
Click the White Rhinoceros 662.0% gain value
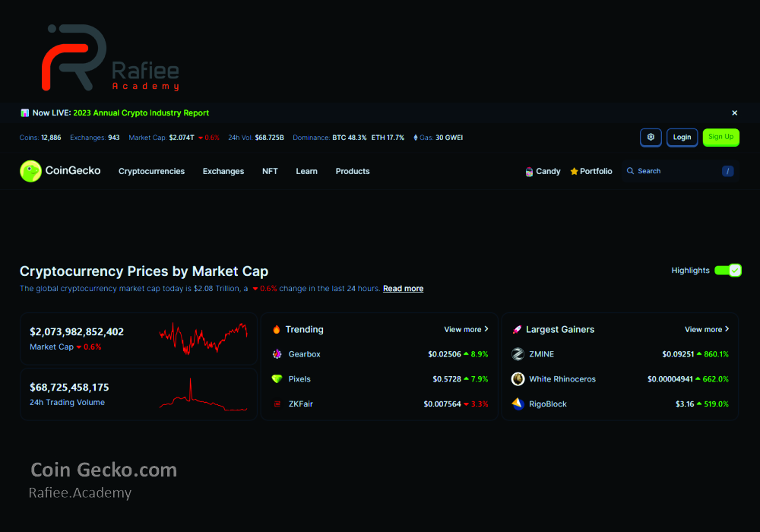point(715,379)
